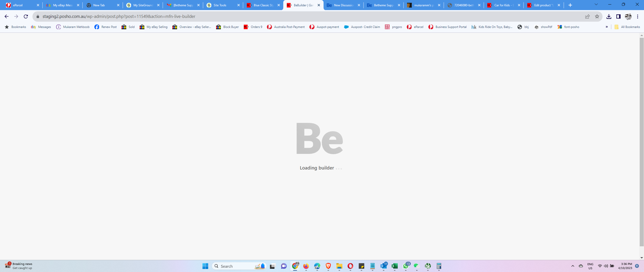
Task: Open the share page icon in address bar
Action: (587, 16)
